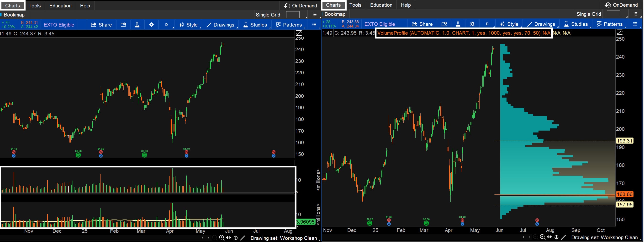Image resolution: width=644 pixels, height=242 pixels.
Task: Open the chart description info icon
Action: (123, 25)
